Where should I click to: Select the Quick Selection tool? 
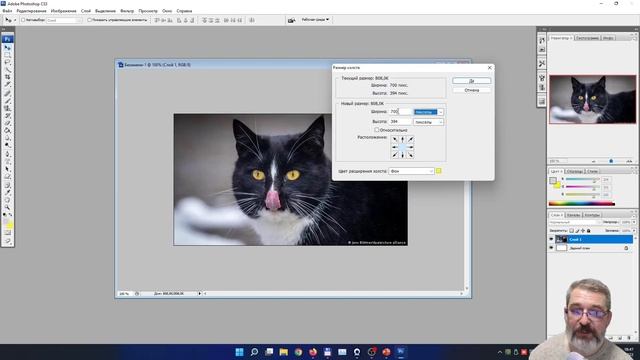(x=7, y=70)
